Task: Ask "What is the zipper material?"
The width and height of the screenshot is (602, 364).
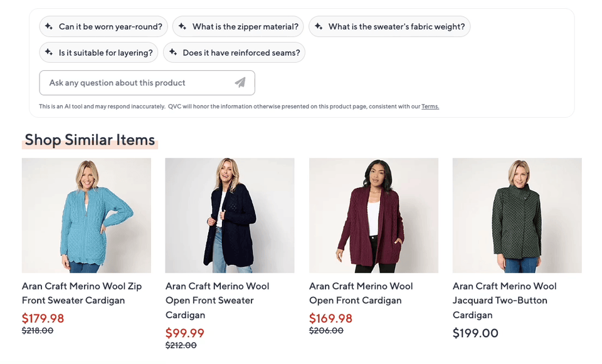Action: 238,26
